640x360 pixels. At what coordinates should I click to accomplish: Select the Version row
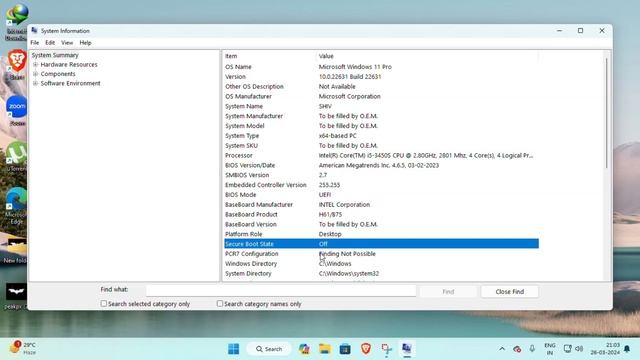tap(381, 76)
